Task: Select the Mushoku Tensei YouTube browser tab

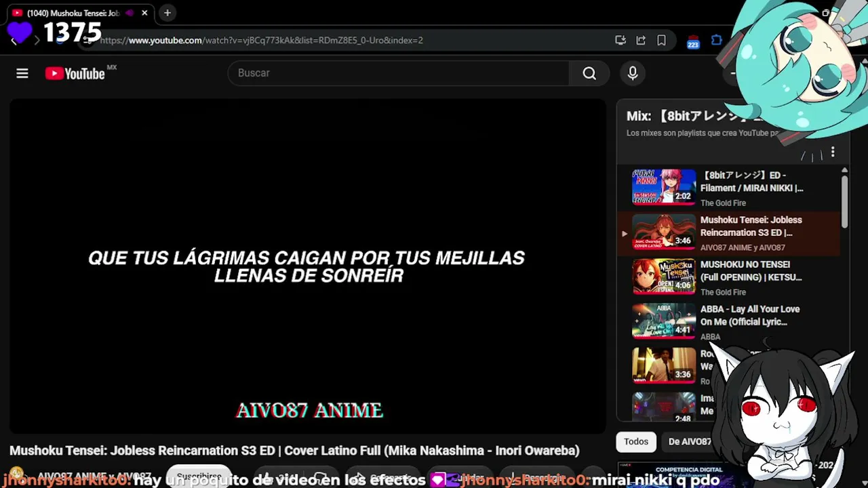Action: click(80, 13)
